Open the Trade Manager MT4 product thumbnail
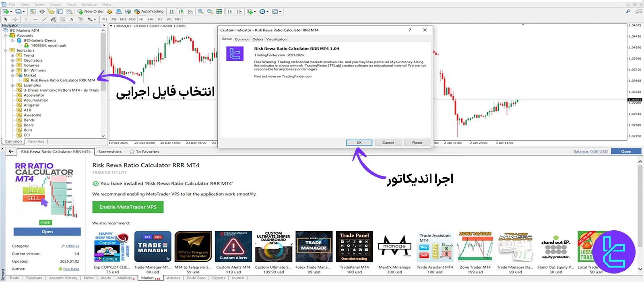Image resolution: width=644 pixels, height=282 pixels. [x=153, y=247]
